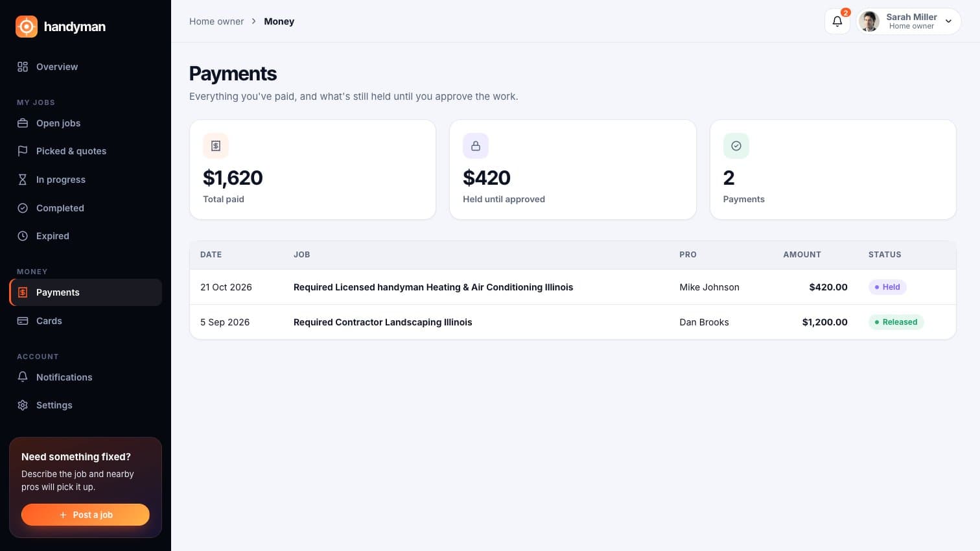Viewport: 980px width, 551px height.
Task: Click the Released status badge
Action: 896,322
